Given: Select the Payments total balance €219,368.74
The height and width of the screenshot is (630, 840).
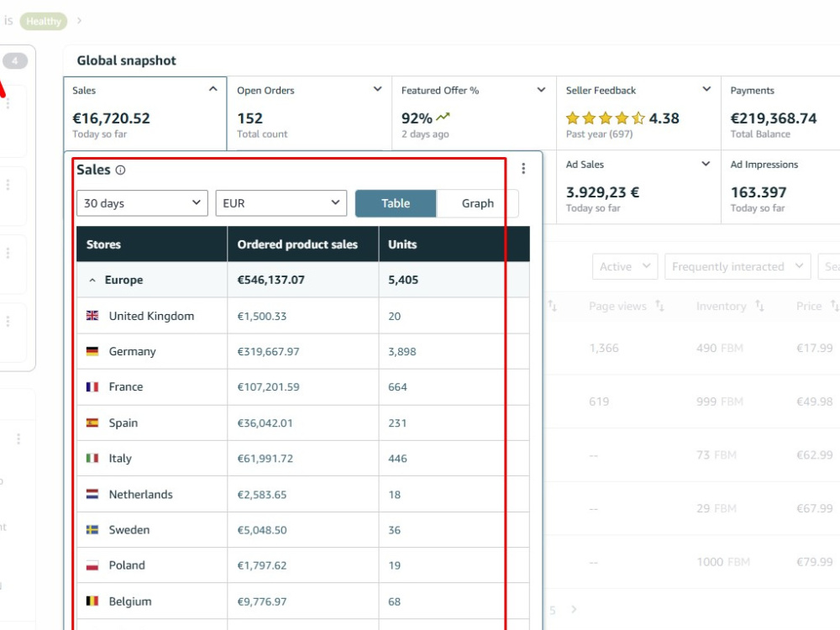Looking at the screenshot, I should 773,118.
